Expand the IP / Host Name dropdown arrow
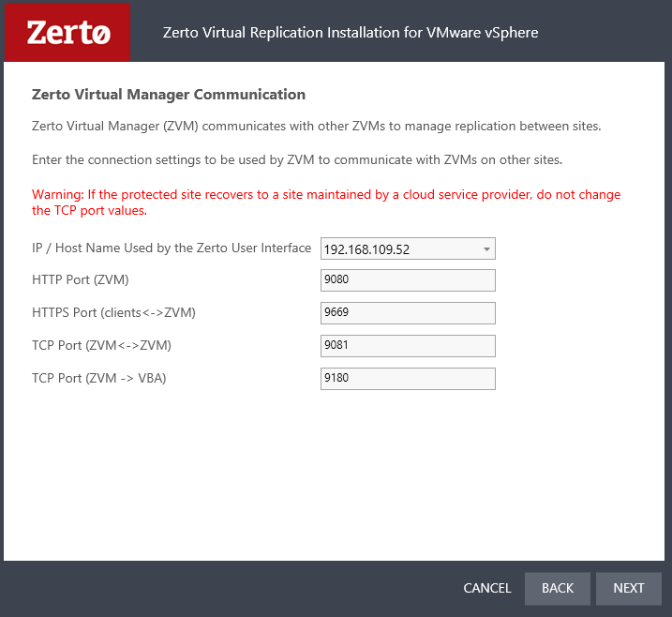The height and width of the screenshot is (617, 672). click(x=486, y=249)
